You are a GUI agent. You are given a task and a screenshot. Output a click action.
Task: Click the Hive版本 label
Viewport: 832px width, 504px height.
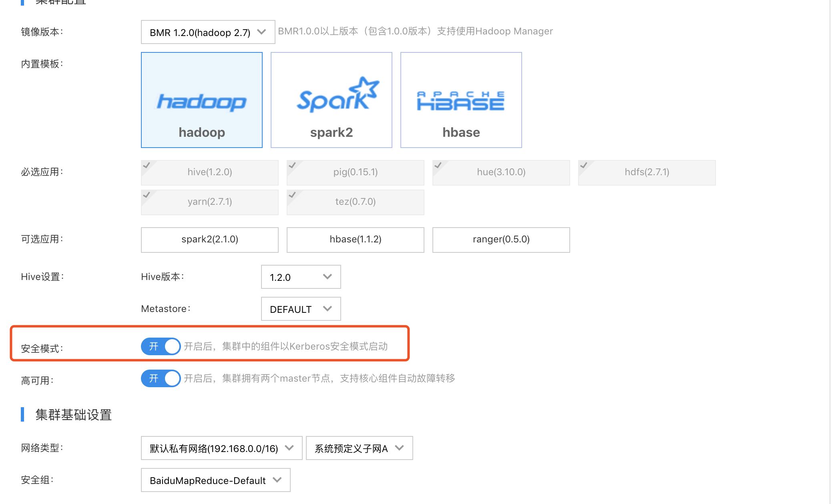tap(162, 277)
